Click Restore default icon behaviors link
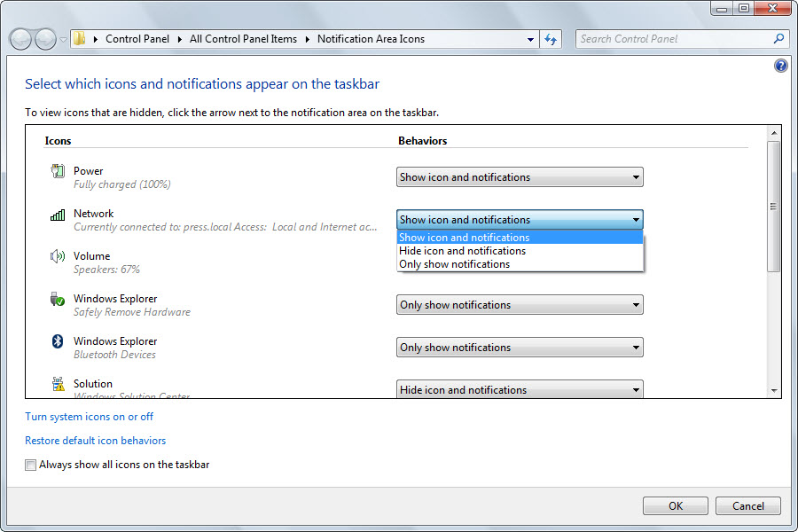Image resolution: width=798 pixels, height=532 pixels. (95, 441)
